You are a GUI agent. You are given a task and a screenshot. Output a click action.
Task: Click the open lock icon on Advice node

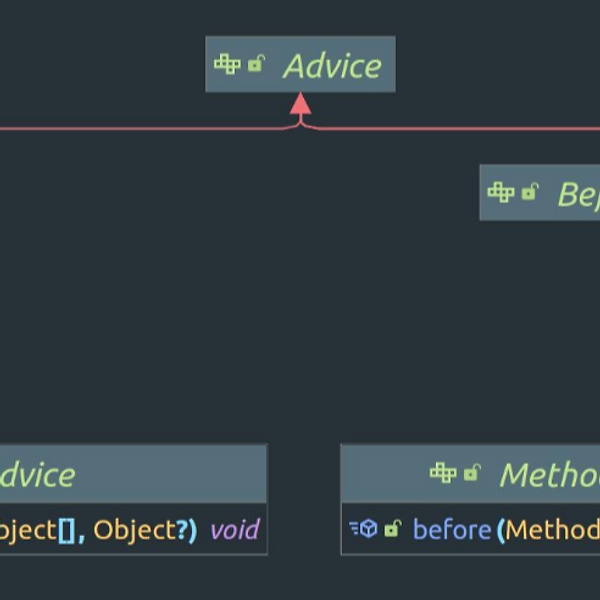256,64
